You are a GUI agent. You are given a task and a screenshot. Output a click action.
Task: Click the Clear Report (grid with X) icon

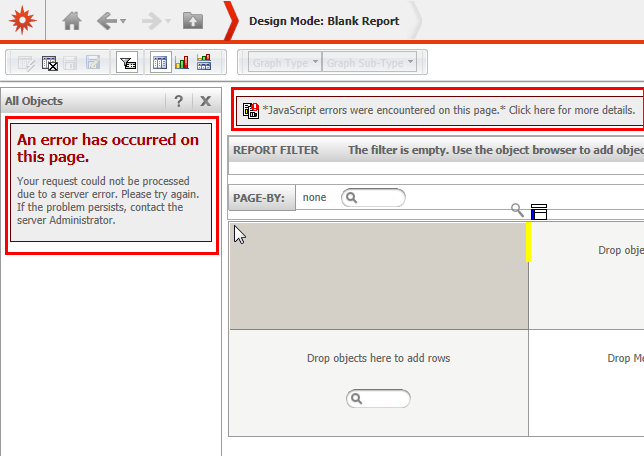point(50,63)
